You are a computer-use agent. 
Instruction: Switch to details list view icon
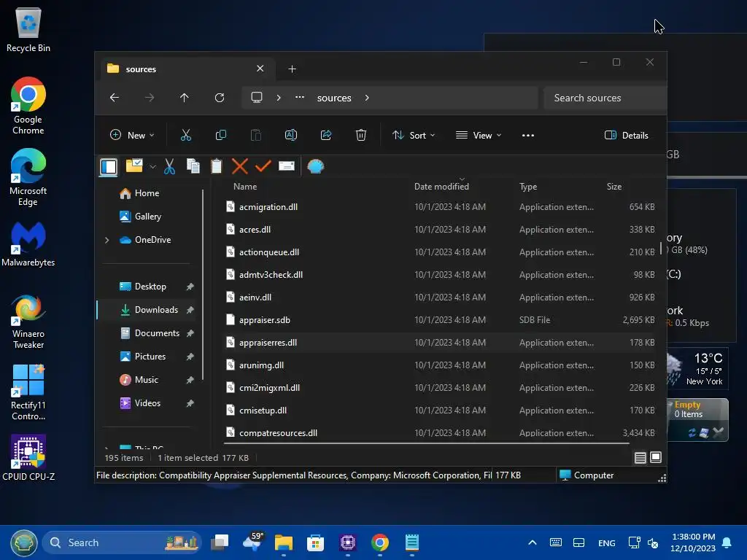tap(640, 458)
